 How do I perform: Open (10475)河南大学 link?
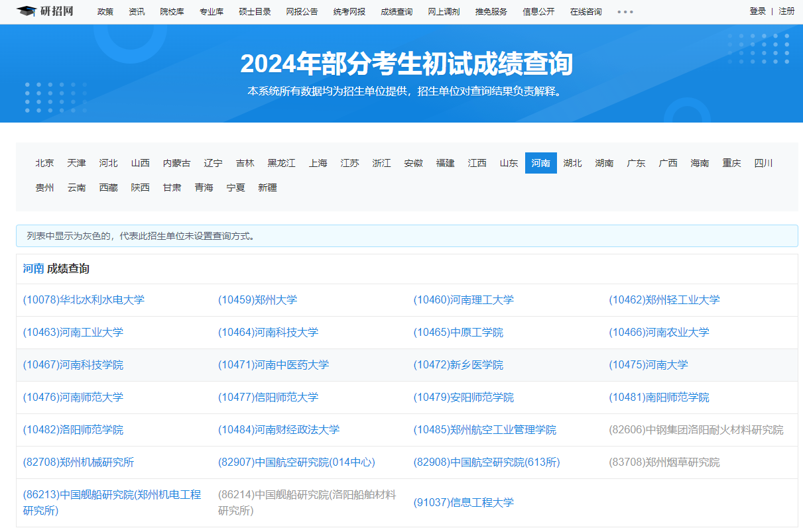click(x=649, y=364)
